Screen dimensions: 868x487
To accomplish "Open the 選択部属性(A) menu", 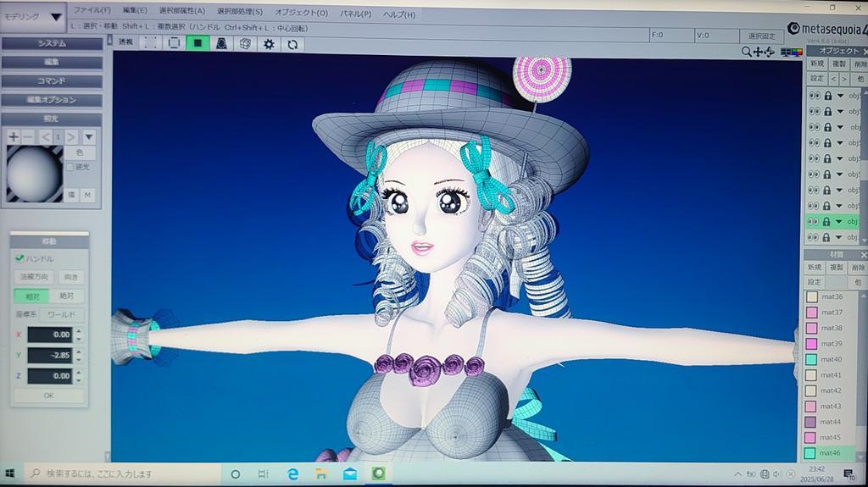I will point(182,11).
